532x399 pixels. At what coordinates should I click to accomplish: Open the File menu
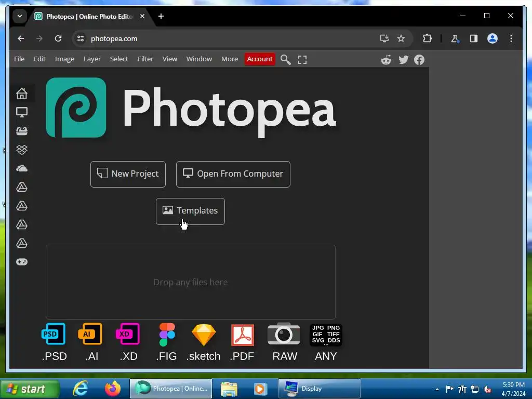coord(19,59)
